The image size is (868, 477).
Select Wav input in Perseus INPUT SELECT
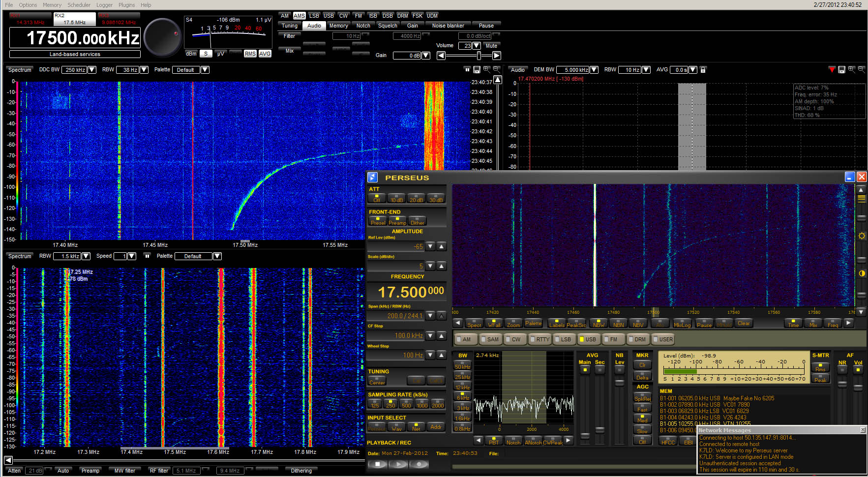396,427
